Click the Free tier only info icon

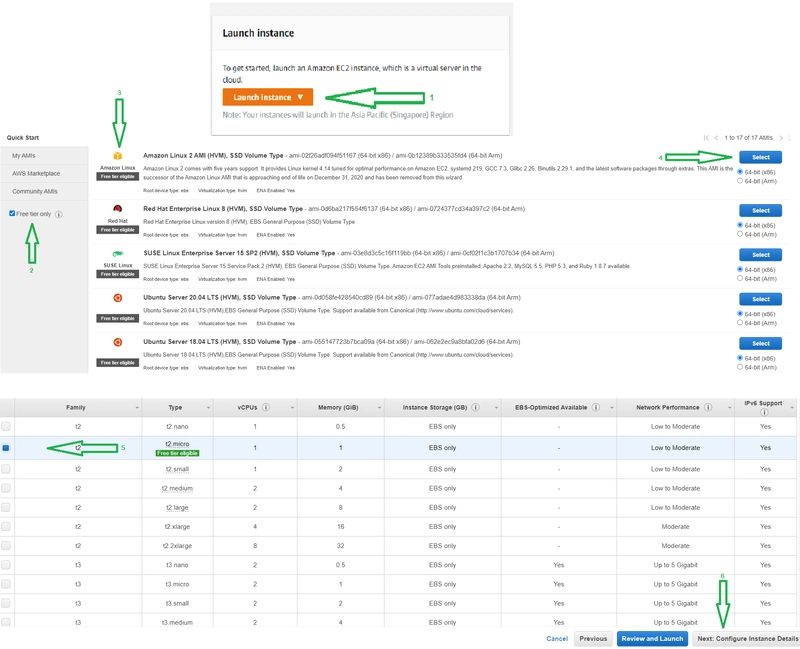tap(59, 214)
